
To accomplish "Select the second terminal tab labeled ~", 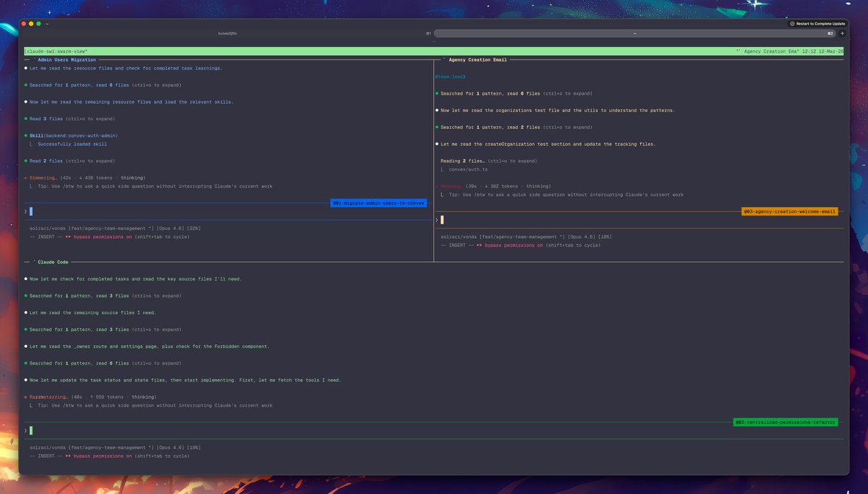I will [x=635, y=33].
